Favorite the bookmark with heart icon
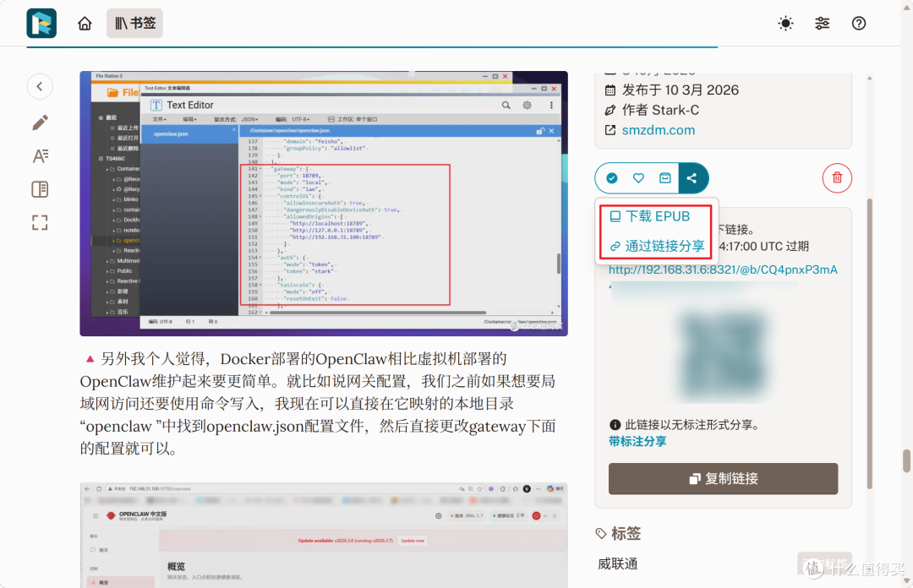Image resolution: width=913 pixels, height=588 pixels. 638,178
